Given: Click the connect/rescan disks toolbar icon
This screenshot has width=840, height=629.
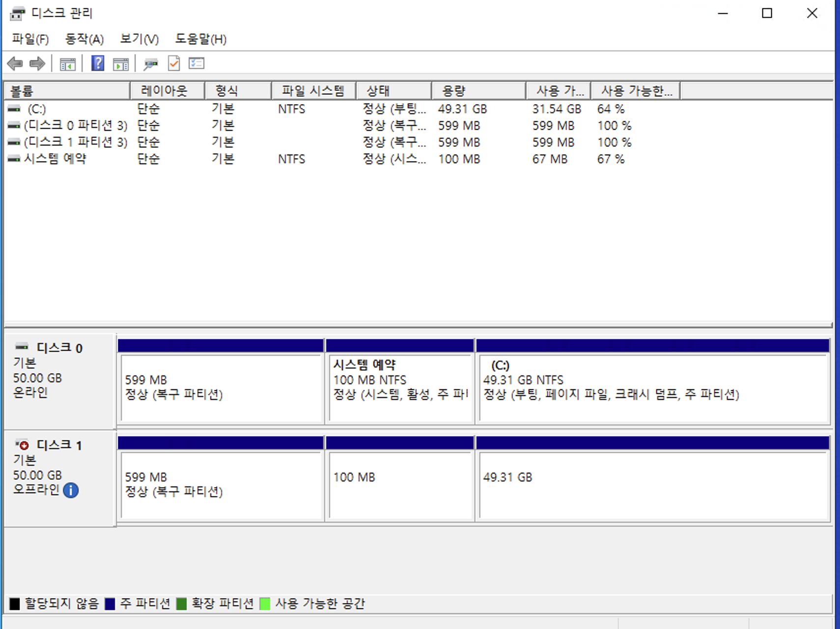Looking at the screenshot, I should tap(151, 64).
